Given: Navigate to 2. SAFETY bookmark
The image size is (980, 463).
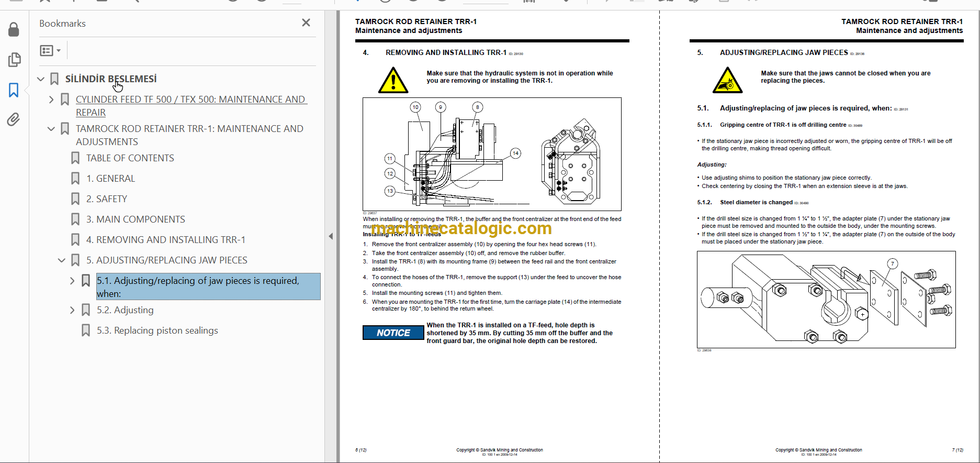Looking at the screenshot, I should (x=107, y=199).
